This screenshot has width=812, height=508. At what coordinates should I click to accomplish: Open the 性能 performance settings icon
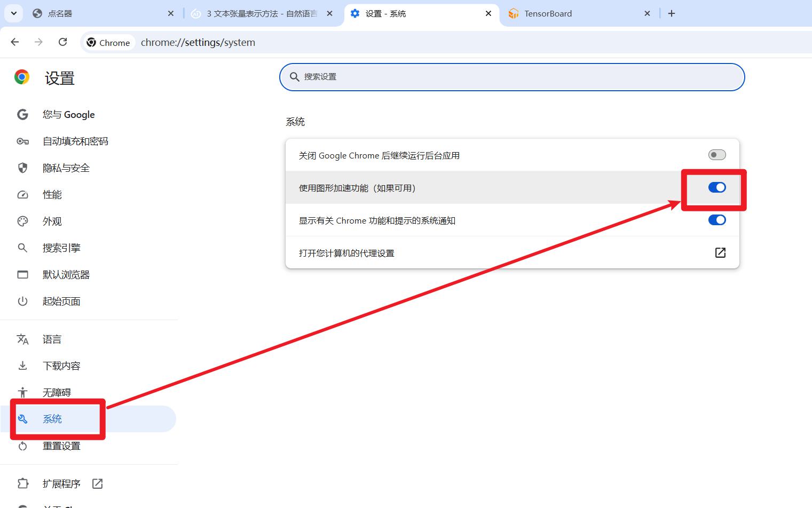[x=22, y=195]
